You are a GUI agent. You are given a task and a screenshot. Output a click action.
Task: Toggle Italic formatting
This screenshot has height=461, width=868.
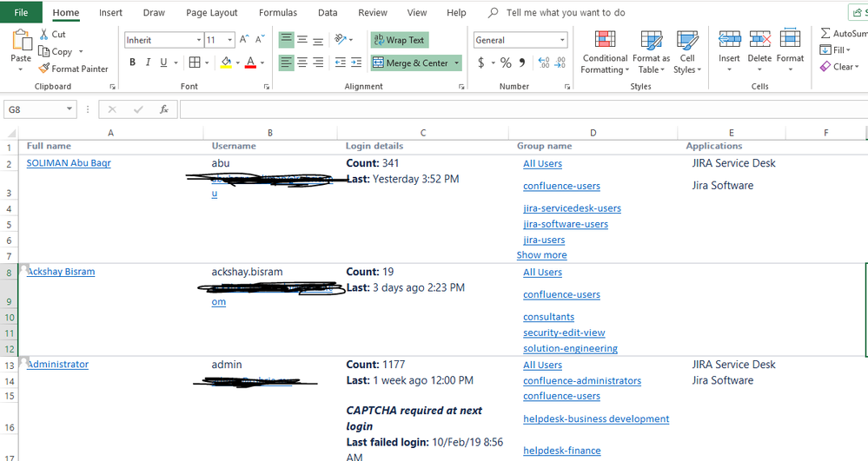148,63
